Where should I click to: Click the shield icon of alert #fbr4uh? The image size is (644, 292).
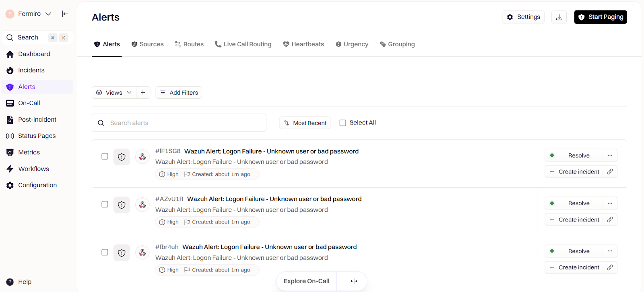click(122, 253)
